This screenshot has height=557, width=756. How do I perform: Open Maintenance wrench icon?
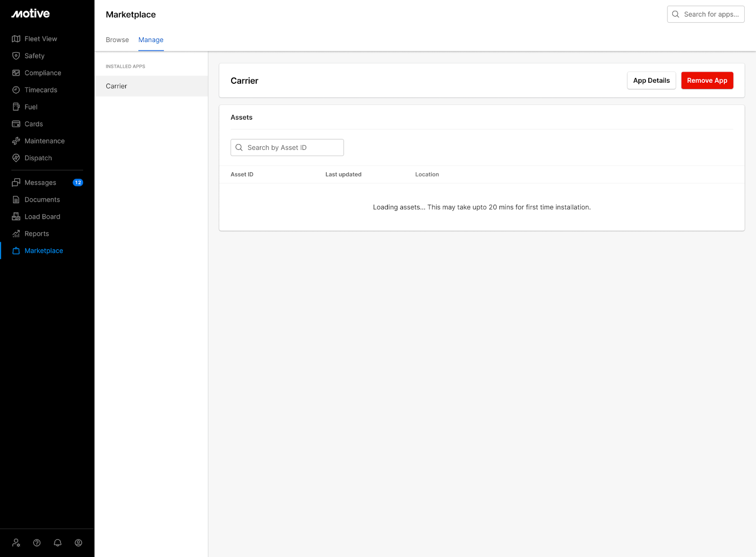point(16,141)
